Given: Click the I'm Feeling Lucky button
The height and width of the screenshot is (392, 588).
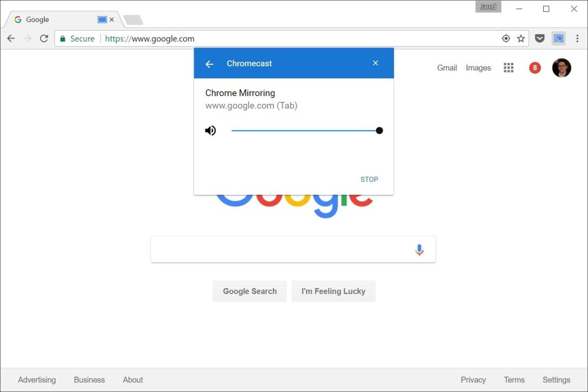Looking at the screenshot, I should [x=333, y=291].
